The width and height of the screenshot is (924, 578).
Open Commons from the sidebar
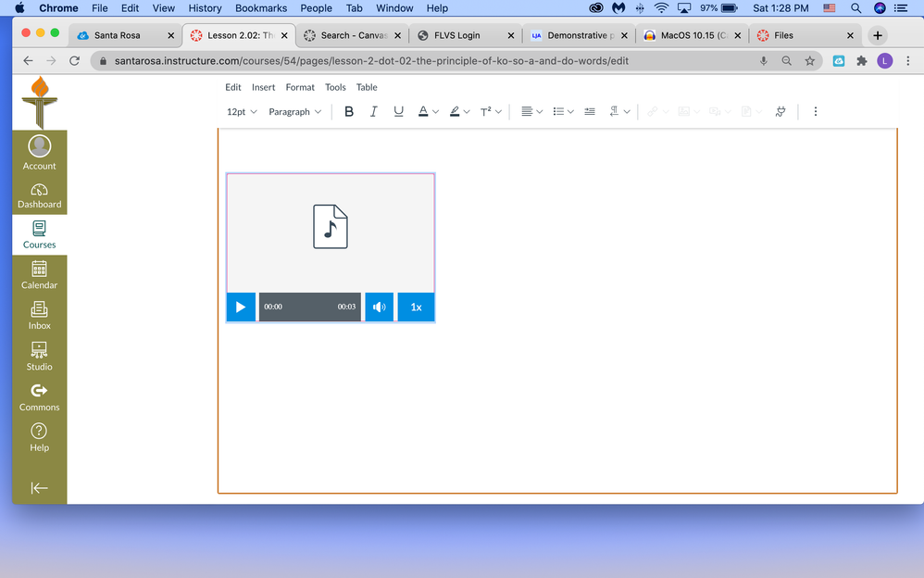point(40,397)
